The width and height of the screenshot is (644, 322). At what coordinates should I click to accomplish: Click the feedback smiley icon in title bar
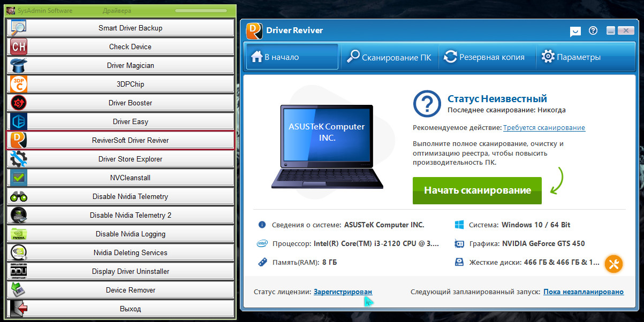(575, 31)
